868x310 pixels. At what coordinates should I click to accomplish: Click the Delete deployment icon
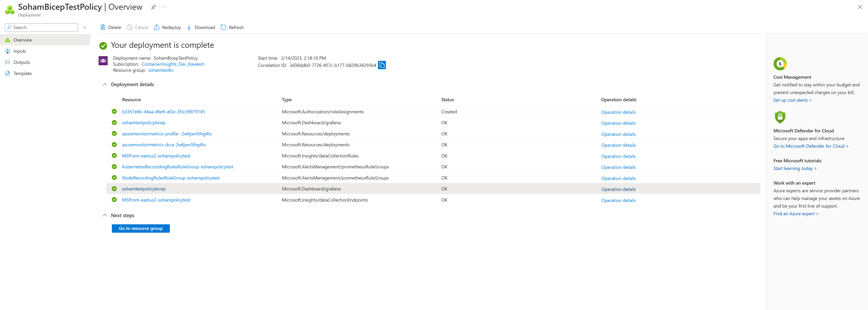tap(103, 27)
